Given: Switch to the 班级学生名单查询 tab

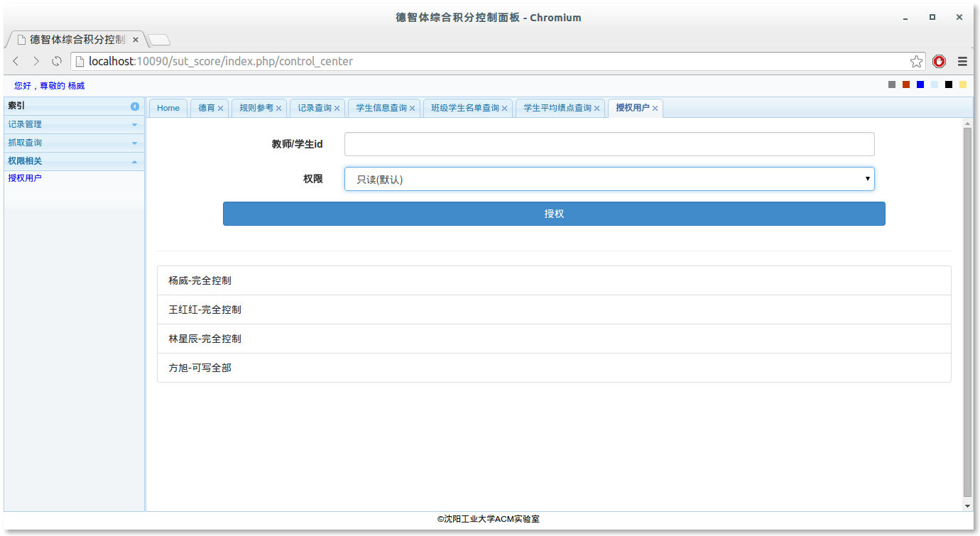Looking at the screenshot, I should (465, 108).
